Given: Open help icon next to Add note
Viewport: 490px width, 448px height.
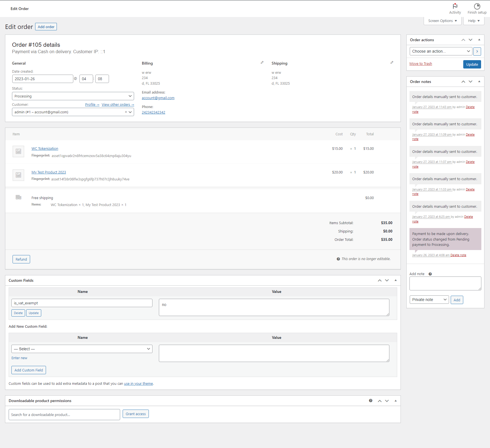Looking at the screenshot, I should pos(430,274).
